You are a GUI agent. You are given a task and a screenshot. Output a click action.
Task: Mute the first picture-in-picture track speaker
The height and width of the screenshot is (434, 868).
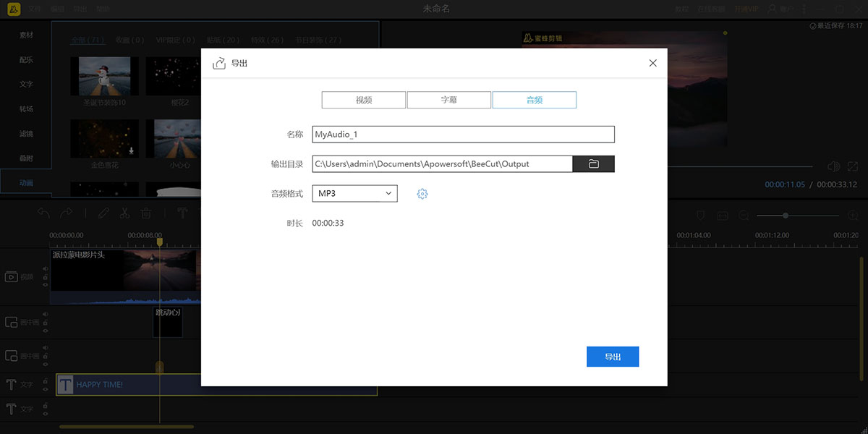(x=45, y=314)
